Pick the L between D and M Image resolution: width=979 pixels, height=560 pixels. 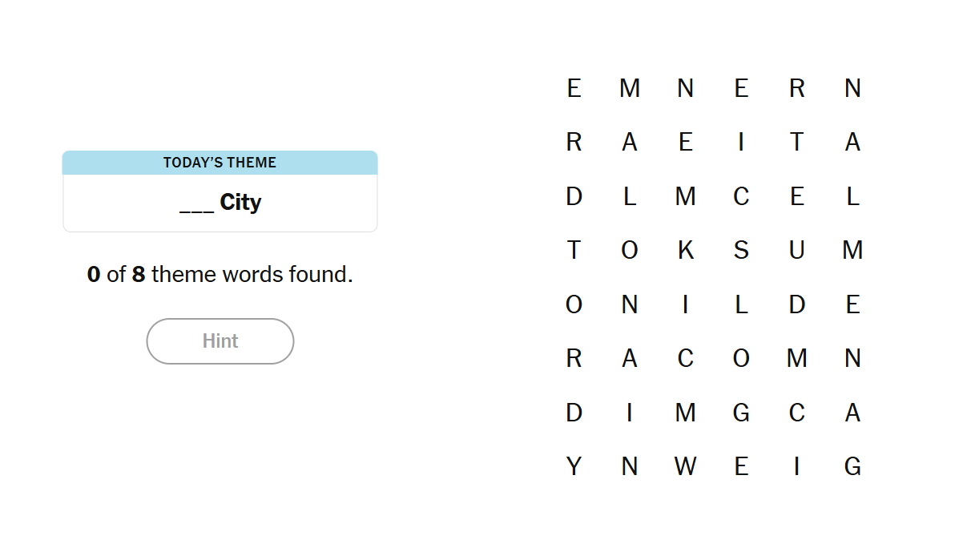click(x=630, y=196)
